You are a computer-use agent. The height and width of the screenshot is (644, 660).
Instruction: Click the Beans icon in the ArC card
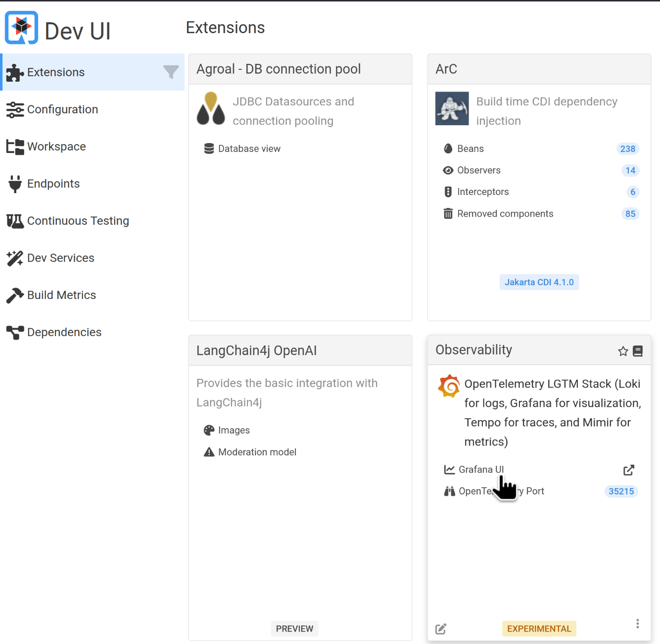click(448, 149)
